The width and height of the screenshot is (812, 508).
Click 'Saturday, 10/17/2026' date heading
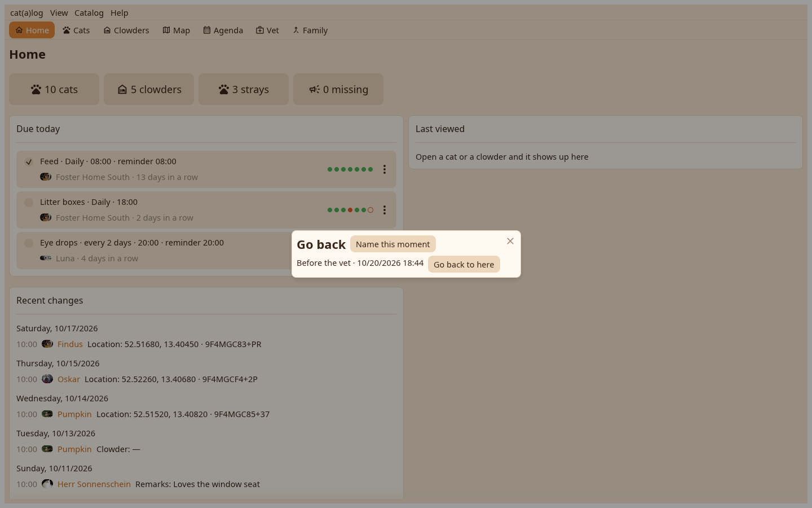pyautogui.click(x=57, y=329)
